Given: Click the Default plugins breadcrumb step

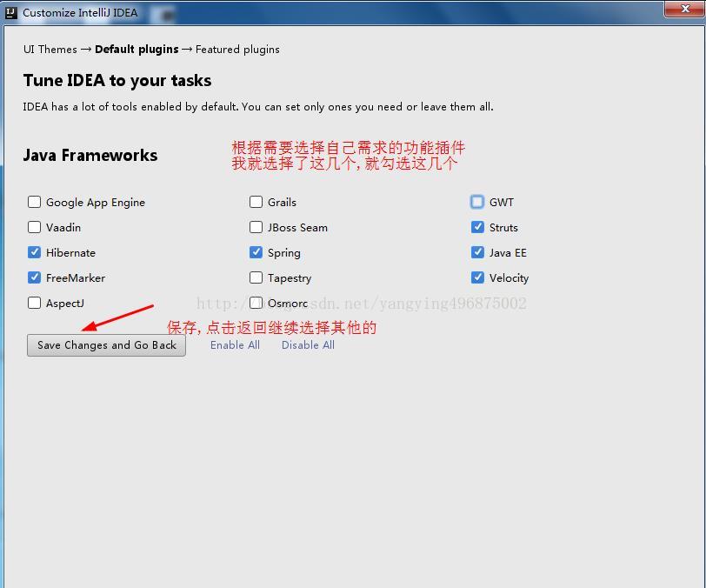Looking at the screenshot, I should pos(137,49).
